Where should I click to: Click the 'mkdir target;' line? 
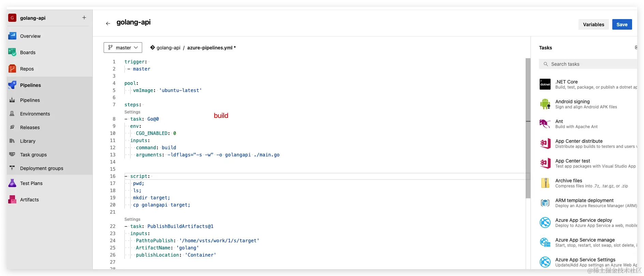point(151,198)
